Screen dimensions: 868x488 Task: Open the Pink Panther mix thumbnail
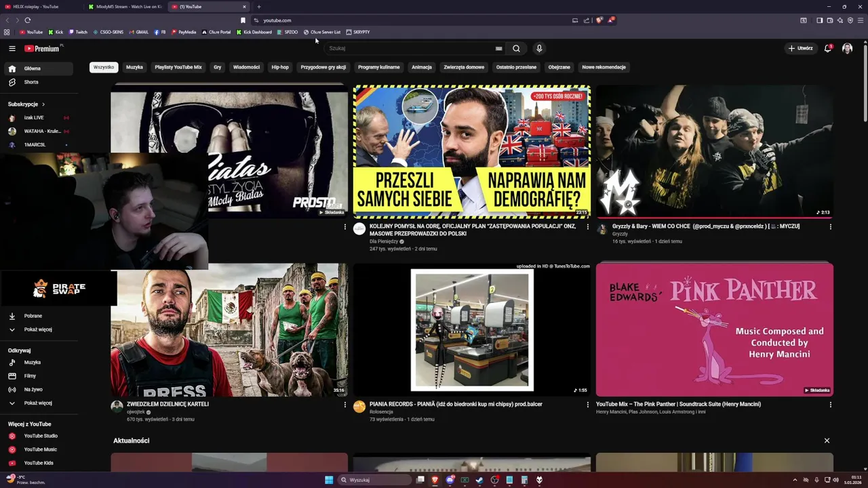tap(715, 329)
